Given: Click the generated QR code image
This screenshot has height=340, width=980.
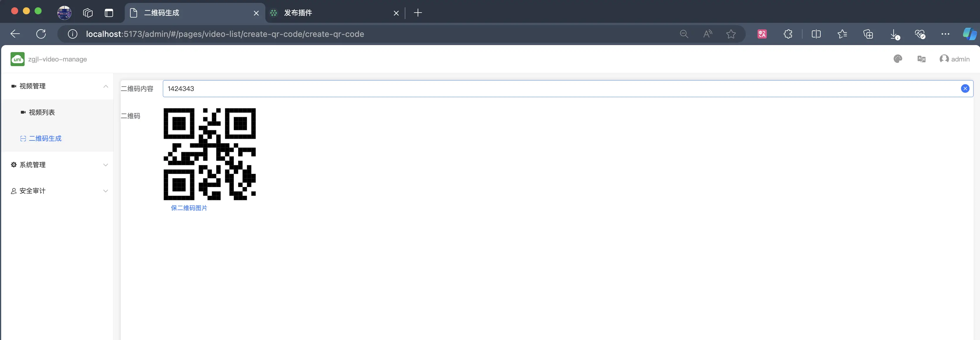Looking at the screenshot, I should pyautogui.click(x=210, y=154).
